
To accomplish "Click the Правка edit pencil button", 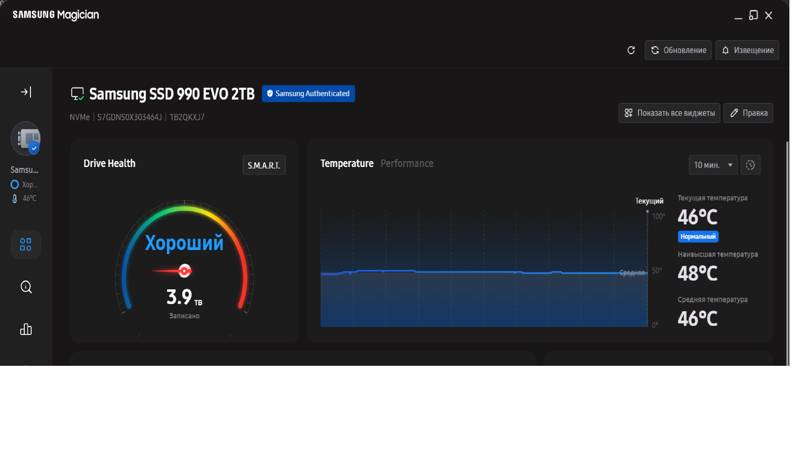I will [x=748, y=113].
